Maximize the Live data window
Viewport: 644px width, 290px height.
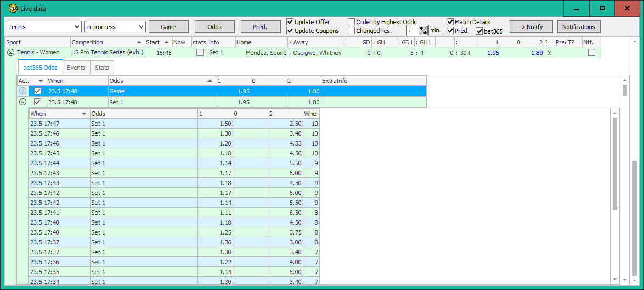602,8
